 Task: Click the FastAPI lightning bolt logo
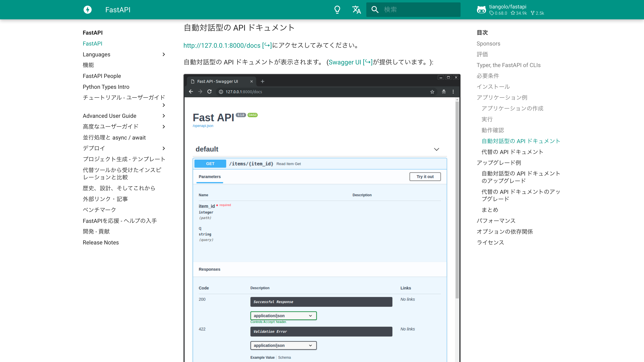pyautogui.click(x=88, y=9)
